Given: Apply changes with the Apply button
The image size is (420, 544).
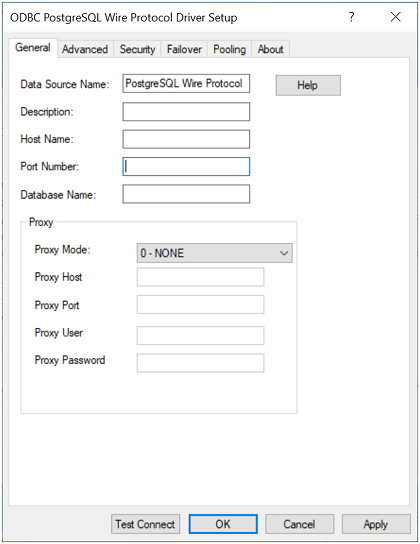Looking at the screenshot, I should 376,524.
